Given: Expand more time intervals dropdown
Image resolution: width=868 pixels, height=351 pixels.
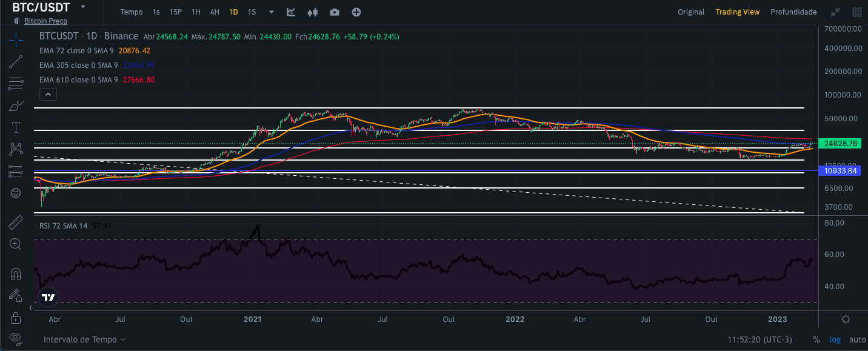Looking at the screenshot, I should pyautogui.click(x=272, y=12).
